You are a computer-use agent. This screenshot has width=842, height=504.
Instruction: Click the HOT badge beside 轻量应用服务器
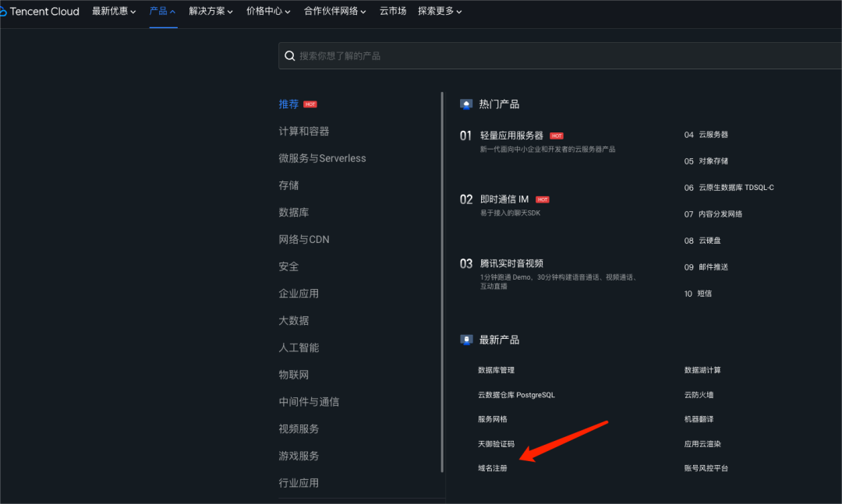point(557,136)
